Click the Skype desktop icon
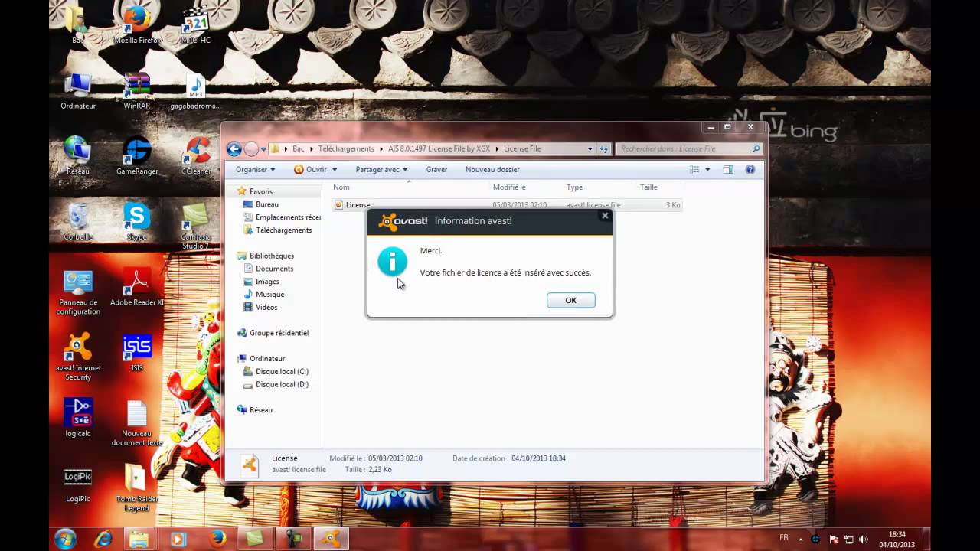 pos(137,222)
